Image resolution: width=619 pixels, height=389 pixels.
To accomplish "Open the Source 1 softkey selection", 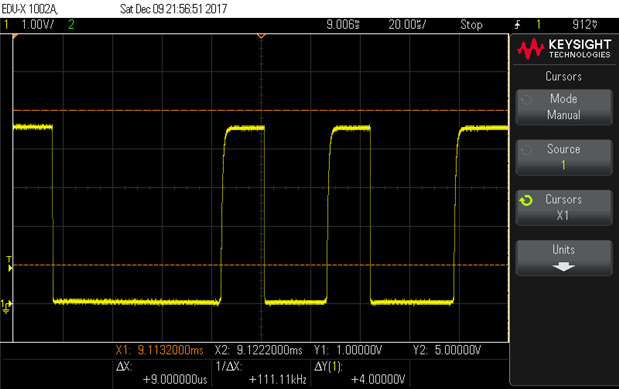I will (564, 157).
